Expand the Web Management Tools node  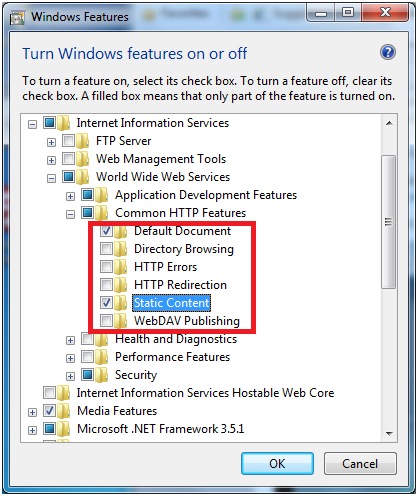click(51, 161)
